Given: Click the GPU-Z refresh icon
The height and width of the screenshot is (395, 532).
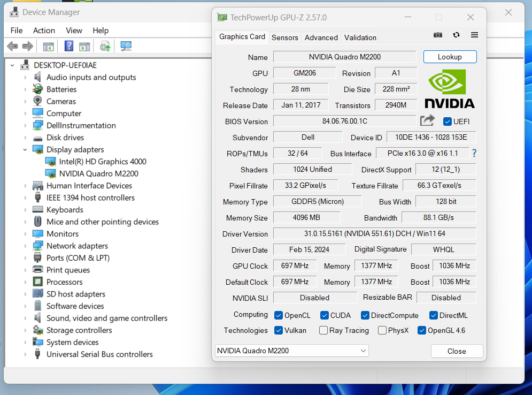Looking at the screenshot, I should point(456,35).
